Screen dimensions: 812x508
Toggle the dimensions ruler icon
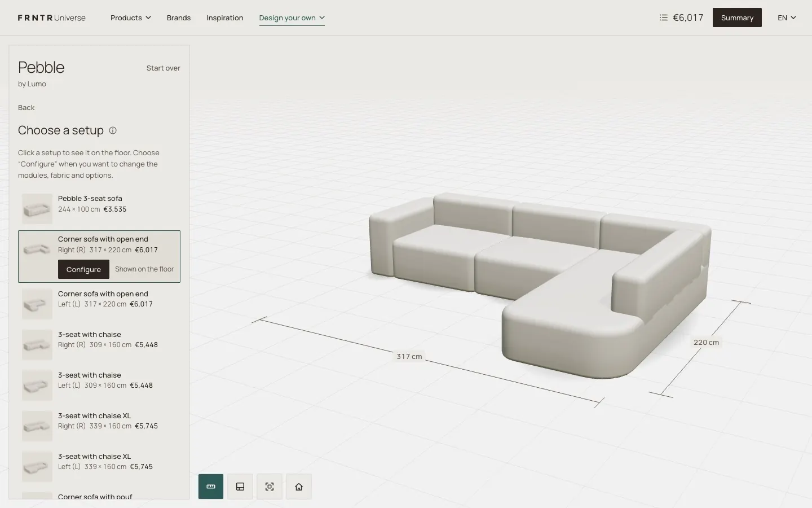pos(211,487)
